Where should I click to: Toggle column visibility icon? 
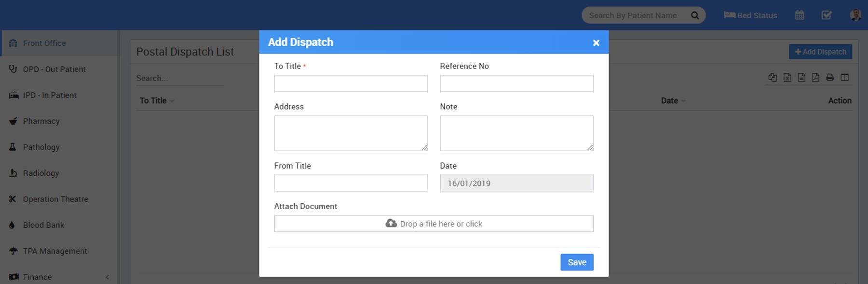pos(844,78)
